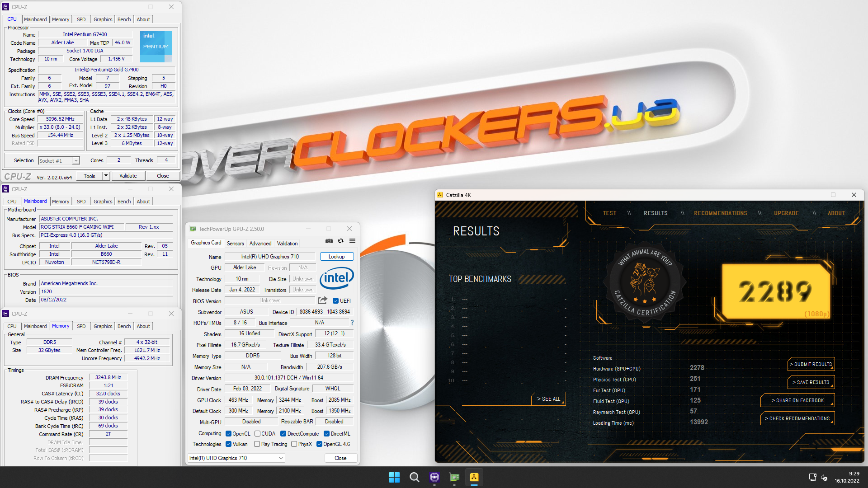Click the GPU Name field in GPU-Z
This screenshot has width=868, height=488.
[270, 257]
